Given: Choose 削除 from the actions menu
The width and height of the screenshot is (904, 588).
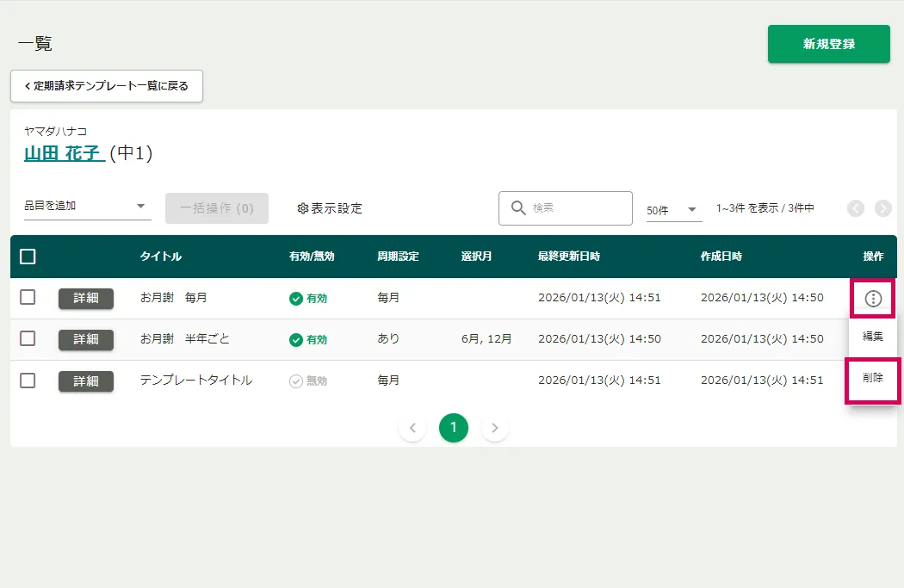Looking at the screenshot, I should coord(872,378).
